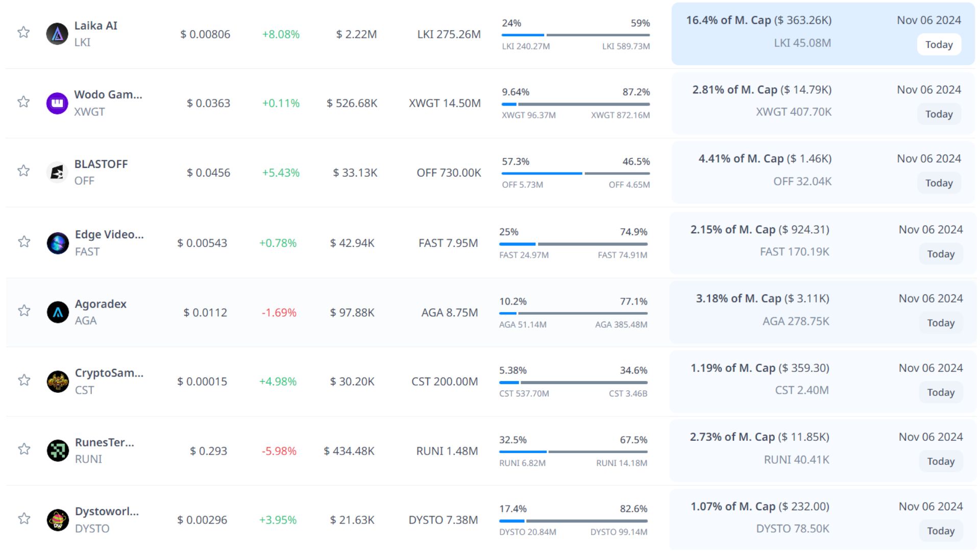Click the CryptoSam CST logo icon

pyautogui.click(x=58, y=382)
